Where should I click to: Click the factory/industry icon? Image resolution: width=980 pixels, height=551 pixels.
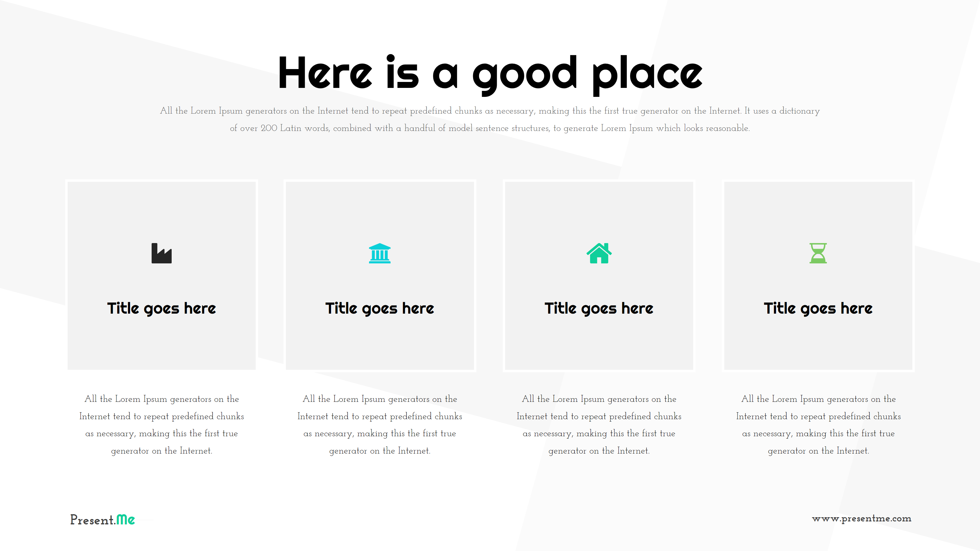pos(161,253)
